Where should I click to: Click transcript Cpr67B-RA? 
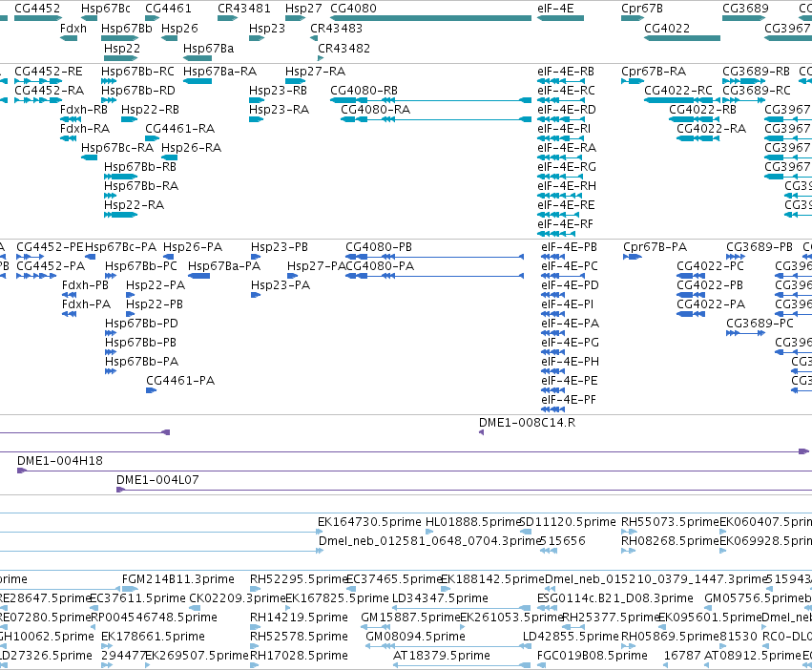point(654,71)
